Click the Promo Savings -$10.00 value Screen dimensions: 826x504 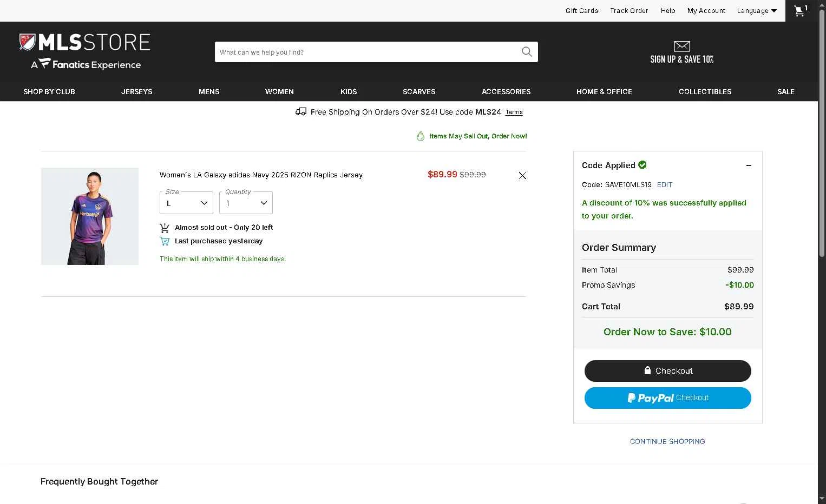point(739,285)
